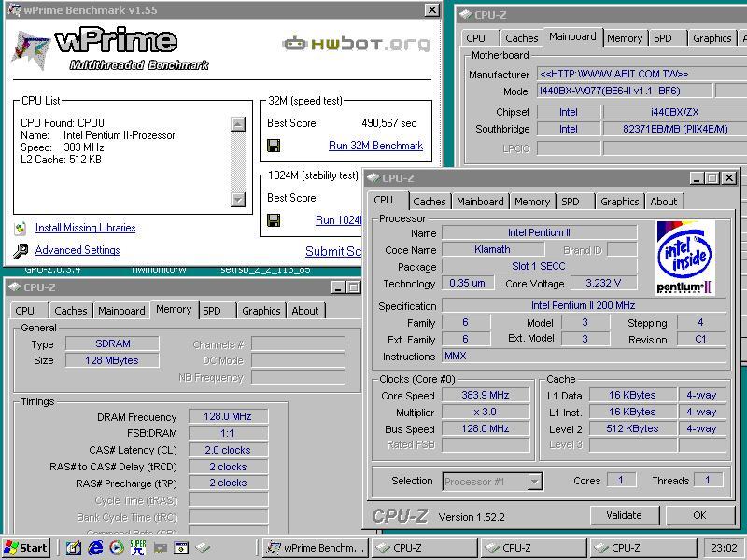747x560 pixels.
Task: Click the Submit Score link
Action: point(333,251)
